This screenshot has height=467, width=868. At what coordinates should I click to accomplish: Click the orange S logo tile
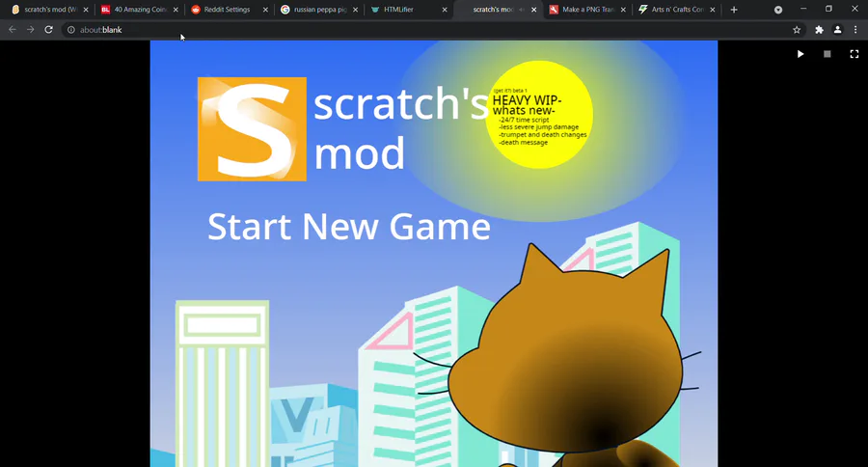(x=252, y=129)
